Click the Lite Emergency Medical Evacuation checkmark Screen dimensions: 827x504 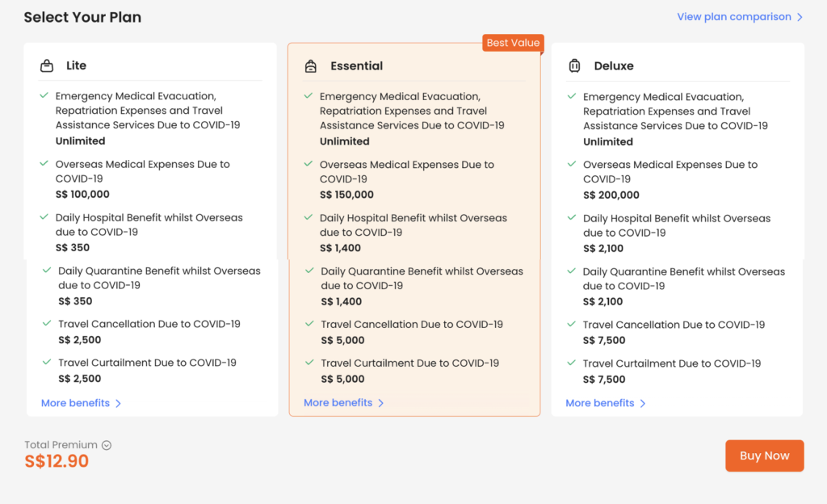point(44,95)
